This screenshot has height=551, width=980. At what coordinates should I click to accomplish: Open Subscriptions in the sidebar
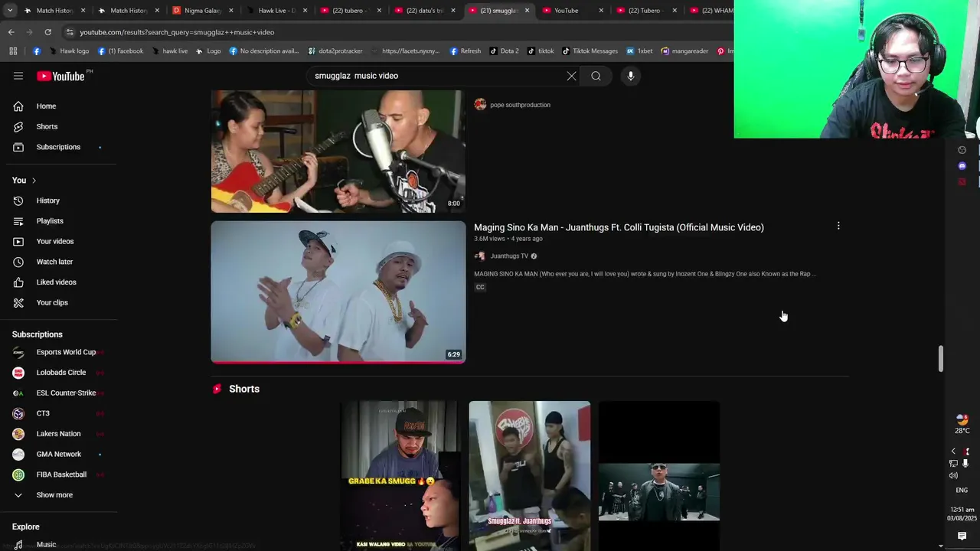(x=59, y=147)
